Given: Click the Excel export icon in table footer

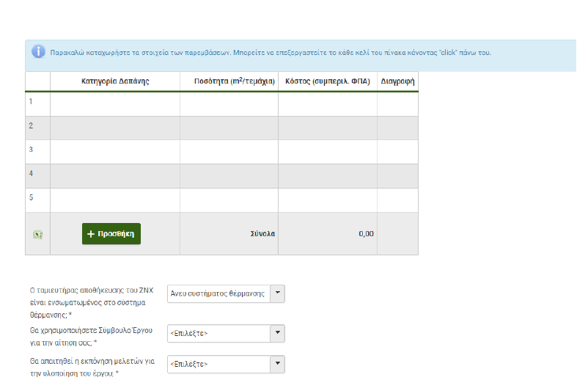Looking at the screenshot, I should [x=37, y=235].
